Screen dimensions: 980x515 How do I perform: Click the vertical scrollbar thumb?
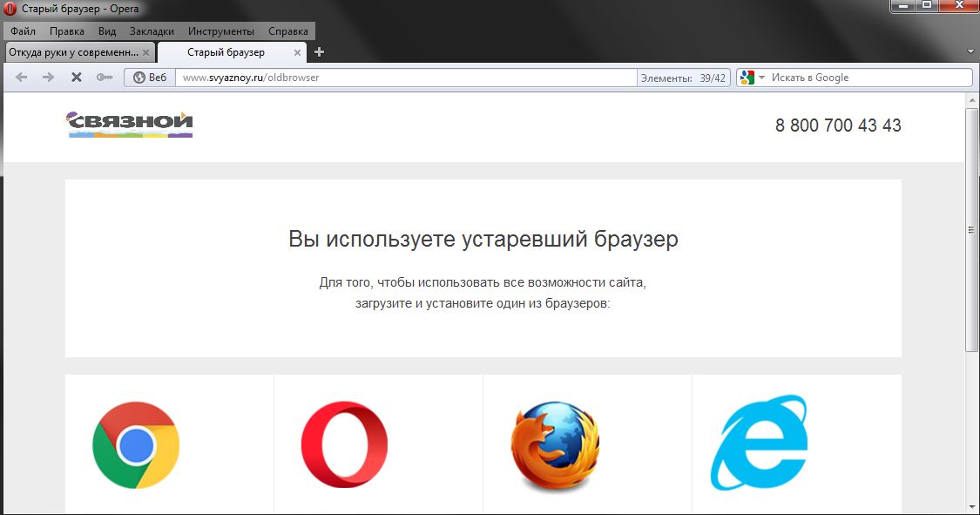click(971, 229)
